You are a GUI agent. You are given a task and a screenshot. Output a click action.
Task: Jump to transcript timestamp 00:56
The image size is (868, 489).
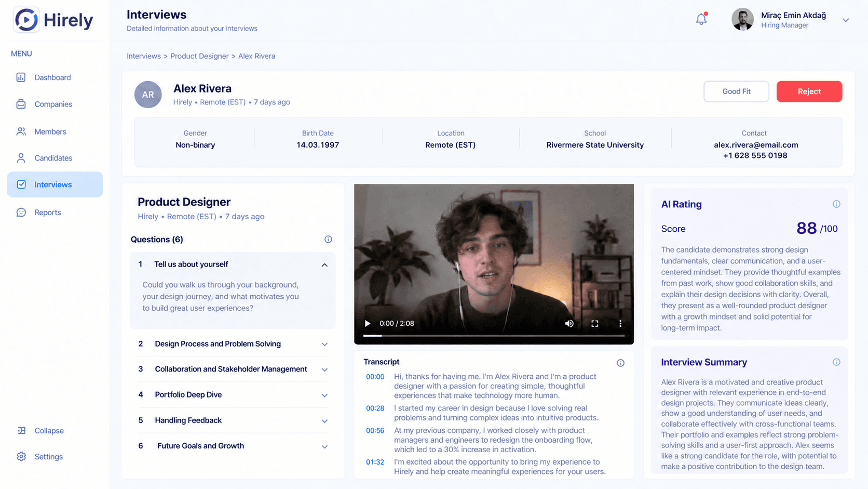coord(375,431)
